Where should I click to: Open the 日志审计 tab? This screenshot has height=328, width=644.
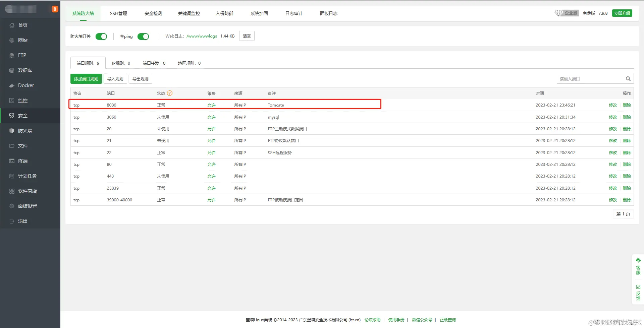(294, 13)
